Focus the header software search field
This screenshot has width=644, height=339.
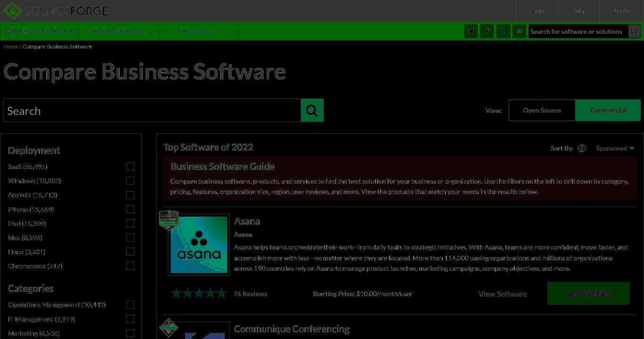tap(578, 32)
